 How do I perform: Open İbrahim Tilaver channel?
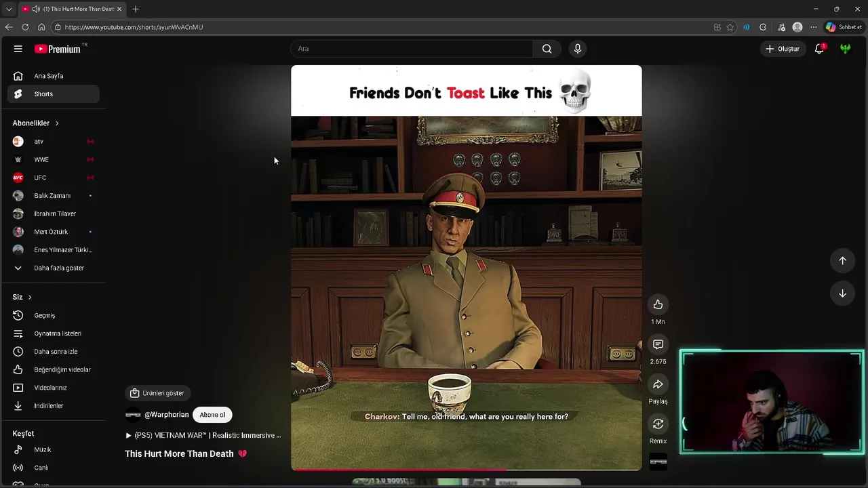[x=53, y=213]
